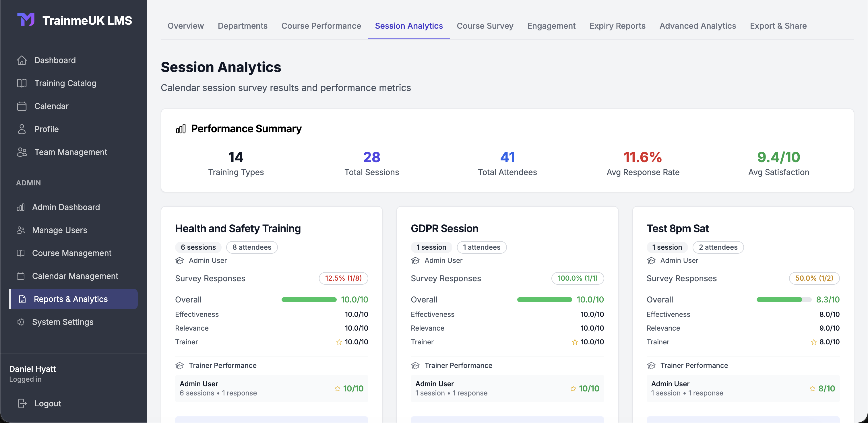868x423 pixels.
Task: Click the 8 attendees pill on Health and Safety
Action: click(252, 247)
